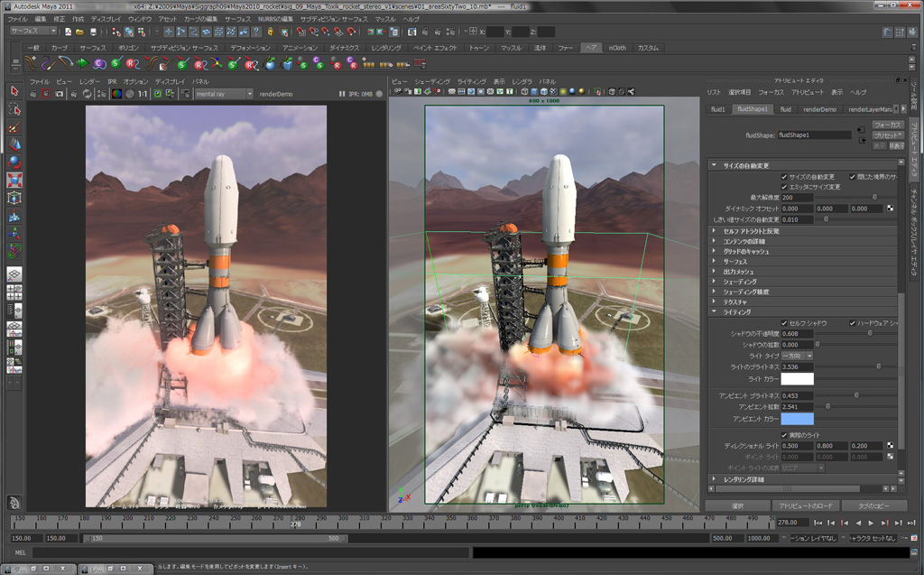Click the 1:1 real size icon
Screen dimensions: 924x575
click(143, 94)
